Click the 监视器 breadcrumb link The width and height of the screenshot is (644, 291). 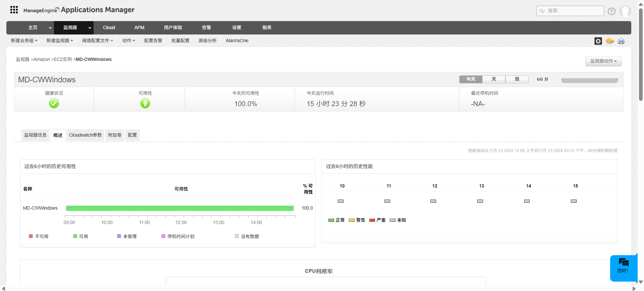(23, 59)
